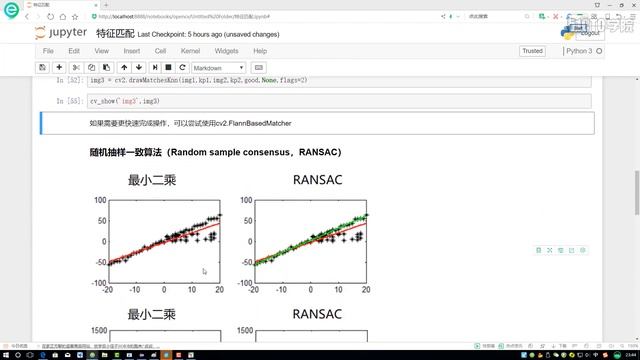This screenshot has height=360, width=640.
Task: Click the Trusted notebook button
Action: coord(532,51)
